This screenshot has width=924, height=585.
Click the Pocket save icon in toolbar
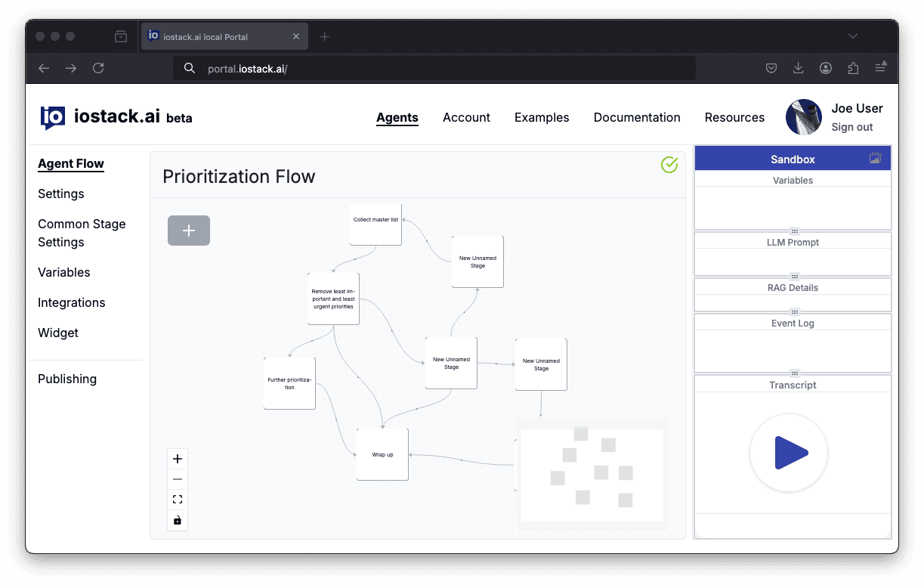tap(771, 68)
